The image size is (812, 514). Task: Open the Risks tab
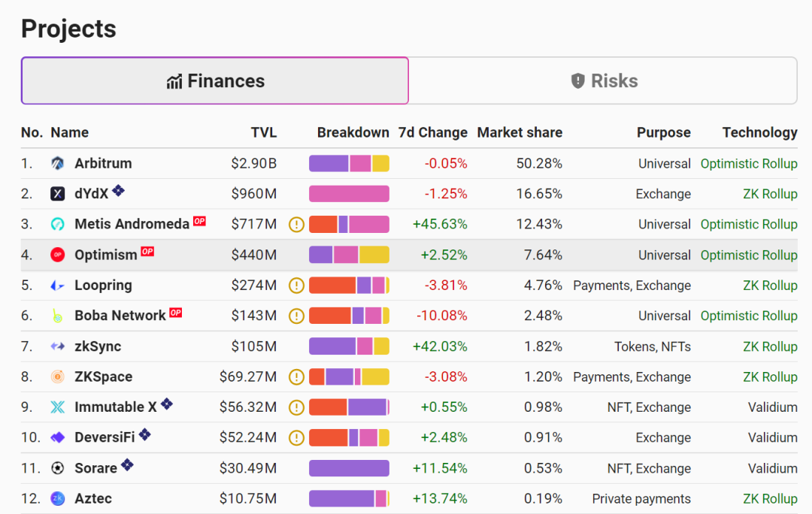pyautogui.click(x=604, y=81)
